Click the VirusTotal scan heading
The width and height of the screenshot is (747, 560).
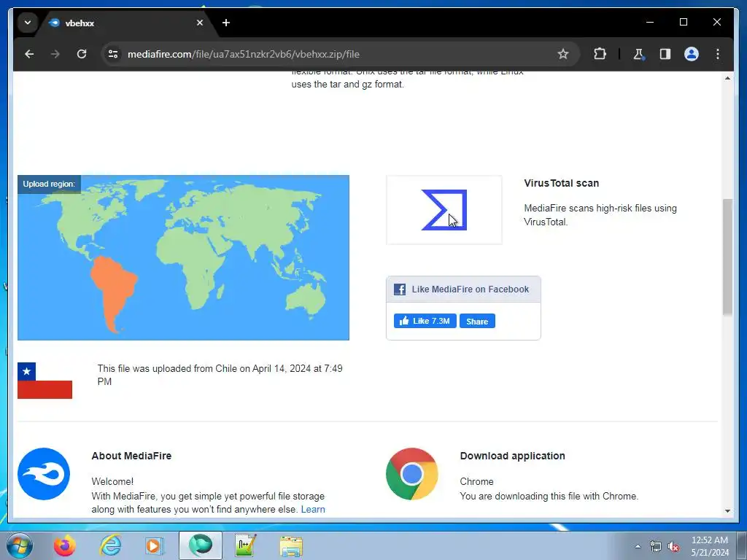pos(561,183)
